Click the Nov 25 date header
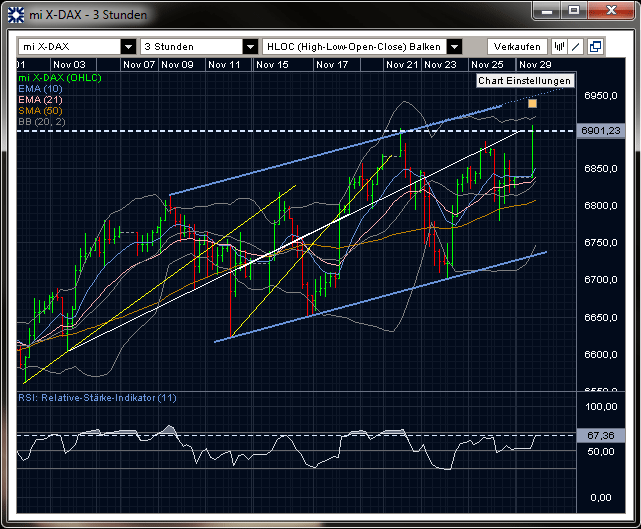 pos(487,65)
